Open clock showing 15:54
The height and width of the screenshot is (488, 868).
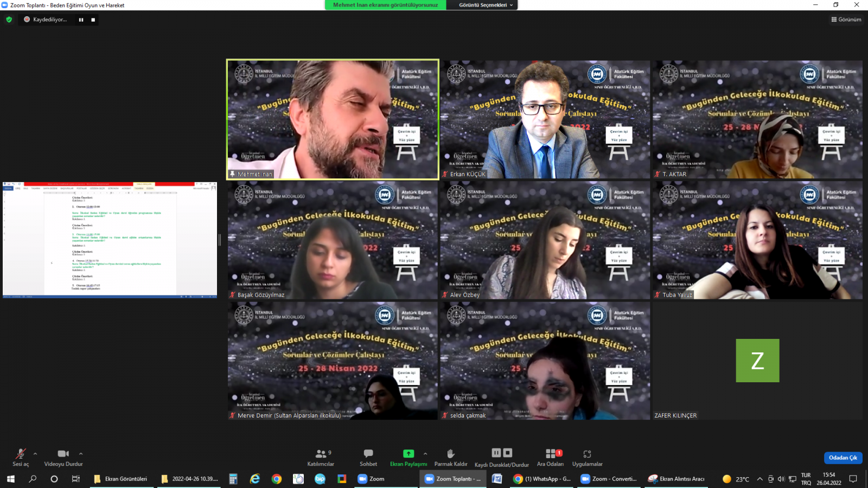point(829,479)
